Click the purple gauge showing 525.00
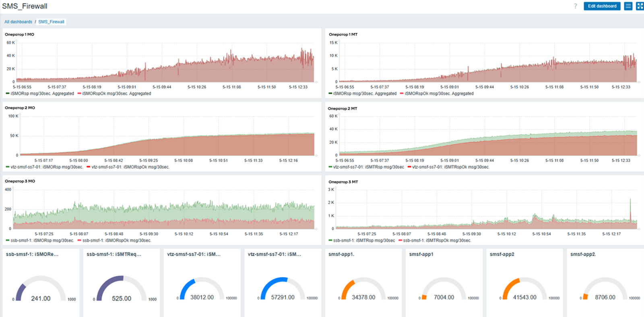The image size is (644, 317). click(x=122, y=289)
